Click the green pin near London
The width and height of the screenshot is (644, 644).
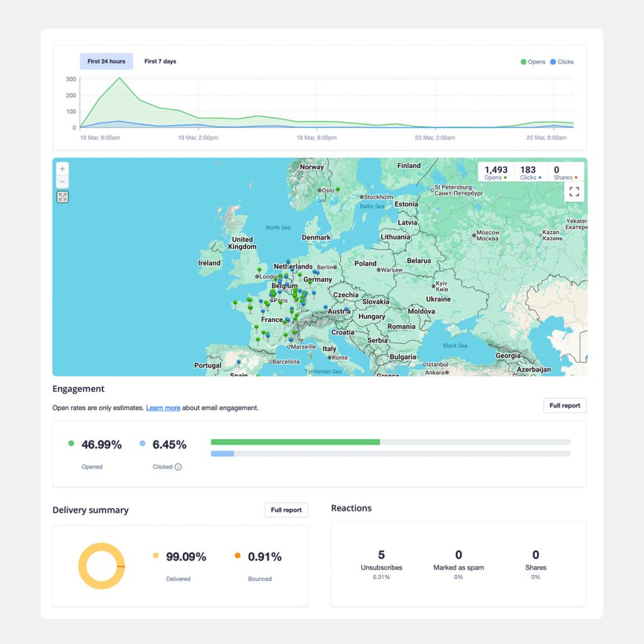(259, 270)
